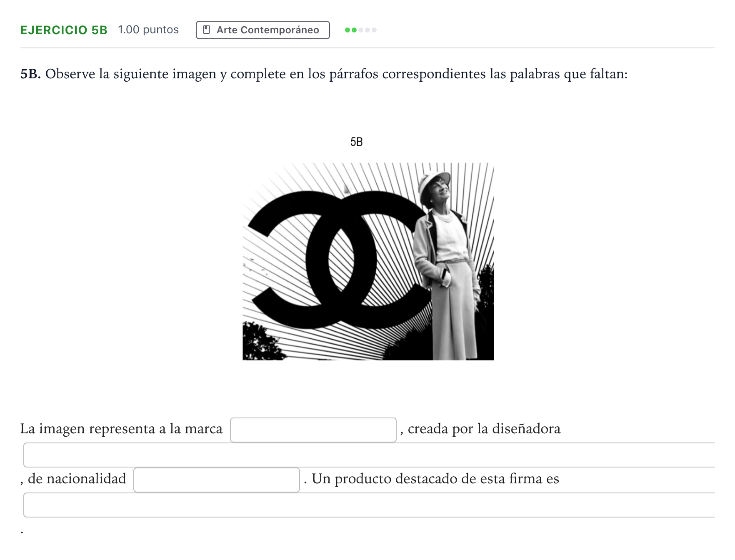Click the 'EJERCICIO 5B' heading
This screenshot has height=560, width=735.
click(x=64, y=30)
